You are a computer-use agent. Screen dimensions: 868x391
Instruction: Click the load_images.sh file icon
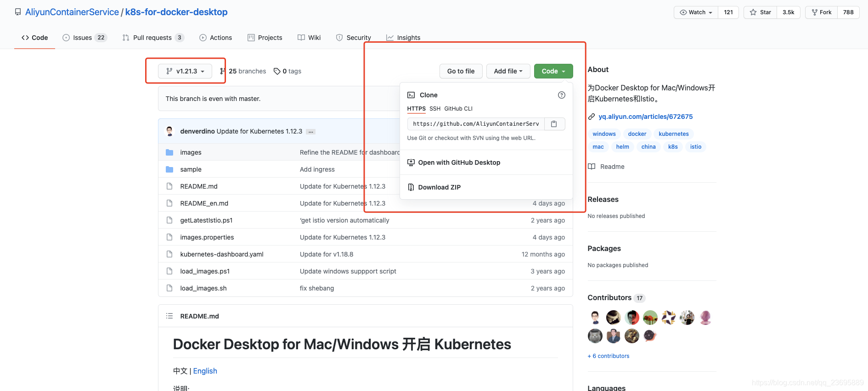169,288
